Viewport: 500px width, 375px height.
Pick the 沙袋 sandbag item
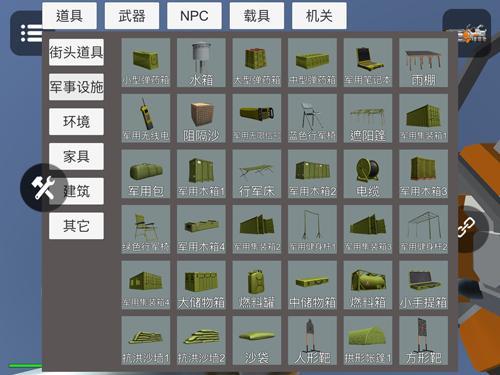[x=257, y=341]
